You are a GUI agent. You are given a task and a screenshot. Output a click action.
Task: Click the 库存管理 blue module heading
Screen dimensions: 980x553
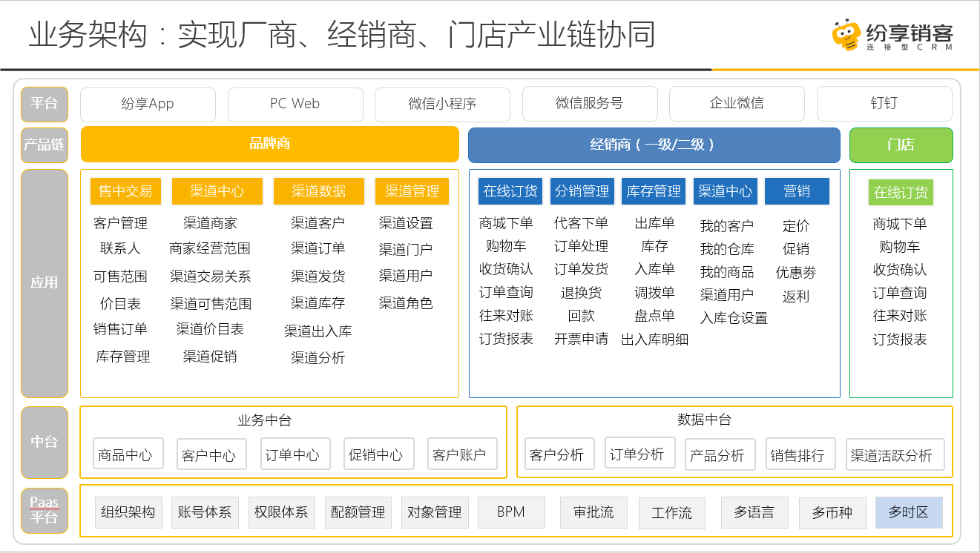click(654, 191)
